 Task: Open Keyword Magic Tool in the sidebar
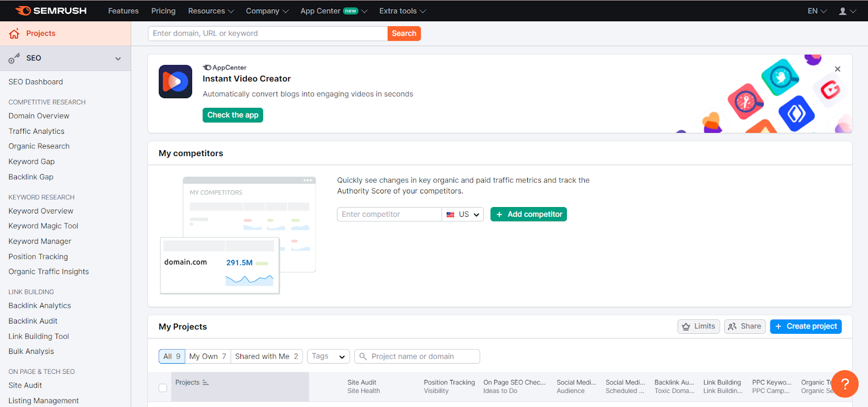[43, 226]
